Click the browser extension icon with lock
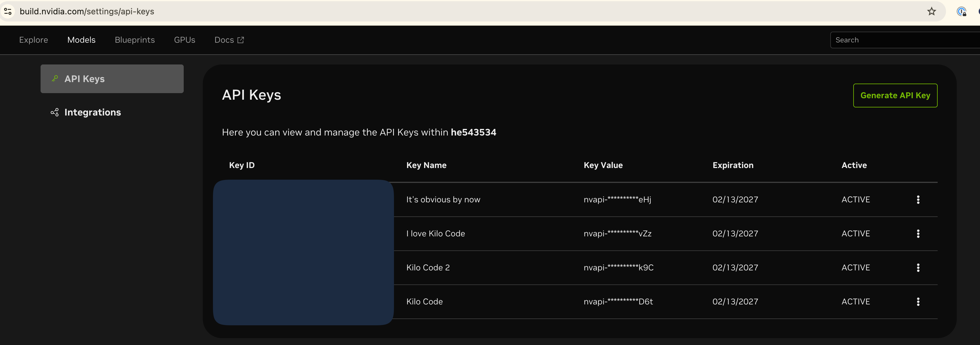Viewport: 980px width, 345px height. [961, 12]
